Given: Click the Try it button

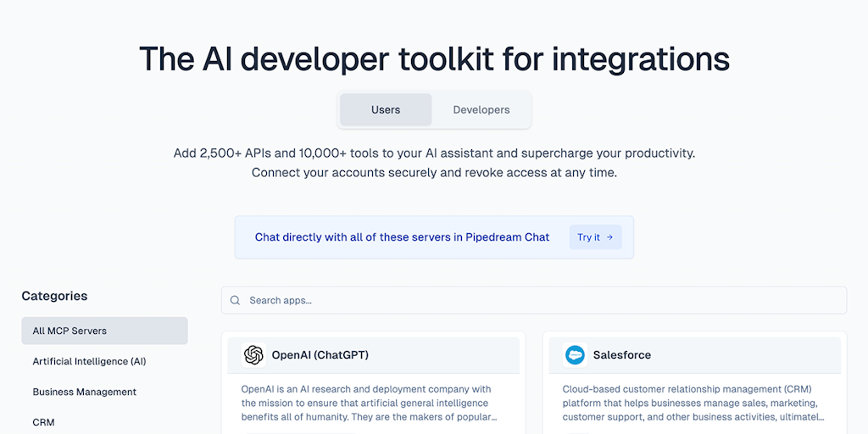Looking at the screenshot, I should tap(596, 237).
